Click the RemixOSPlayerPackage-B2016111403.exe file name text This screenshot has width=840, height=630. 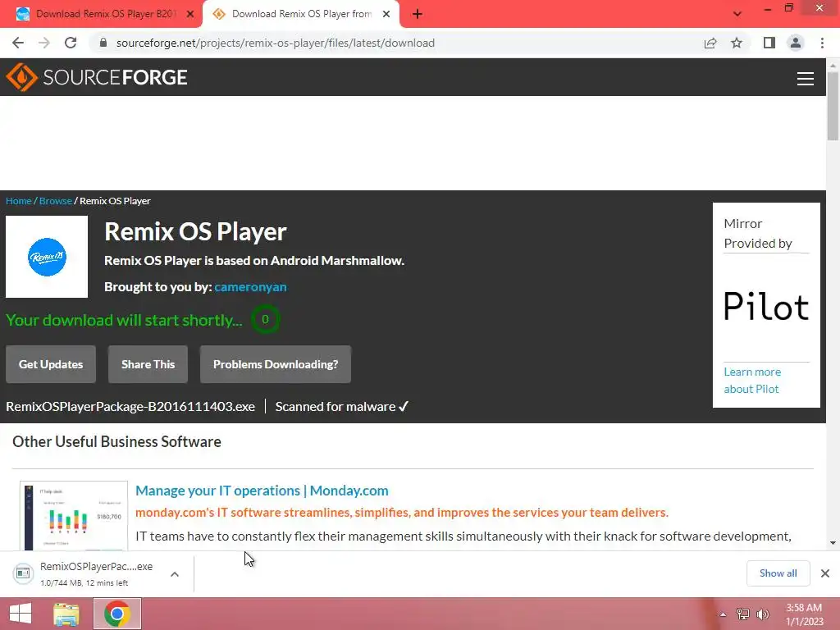[130, 407]
